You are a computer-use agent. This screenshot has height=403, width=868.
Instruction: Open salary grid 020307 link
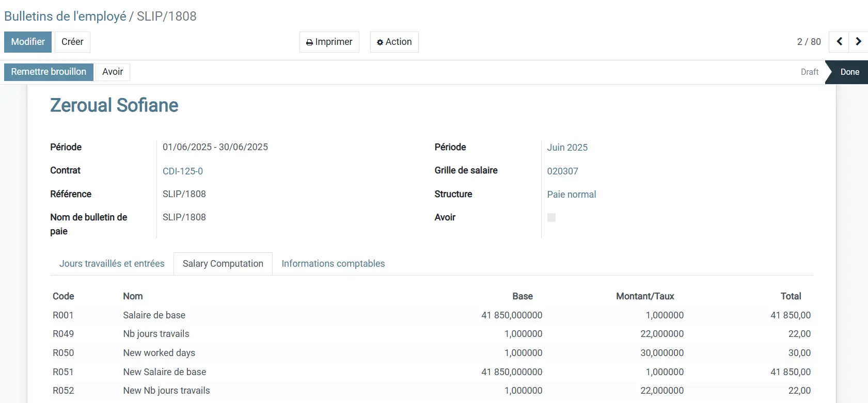(x=562, y=171)
